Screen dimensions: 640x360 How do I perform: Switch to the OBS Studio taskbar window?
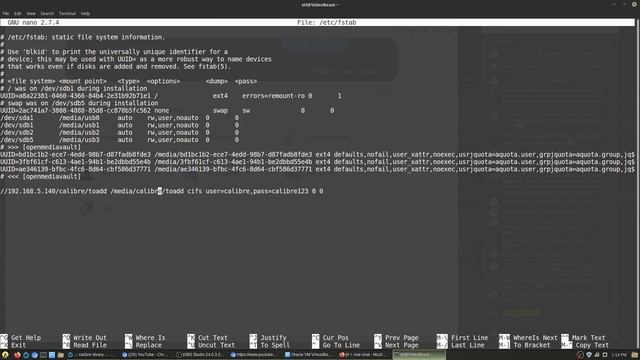pyautogui.click(x=201, y=355)
